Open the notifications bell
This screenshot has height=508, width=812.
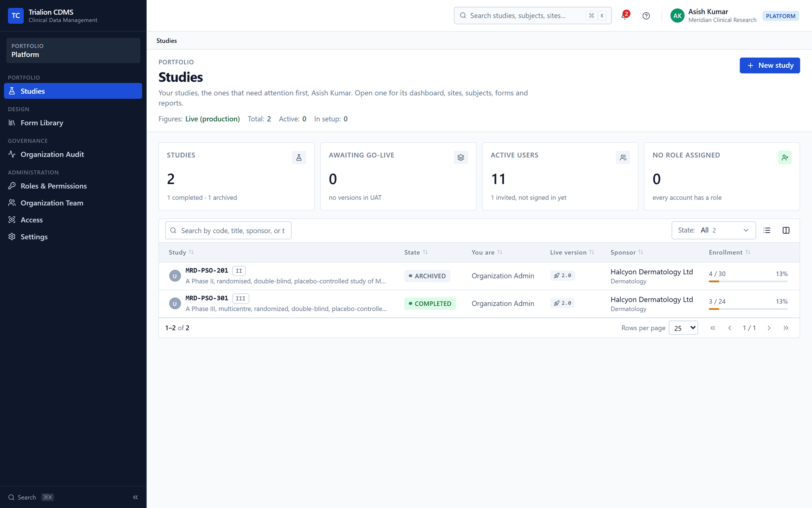point(625,16)
